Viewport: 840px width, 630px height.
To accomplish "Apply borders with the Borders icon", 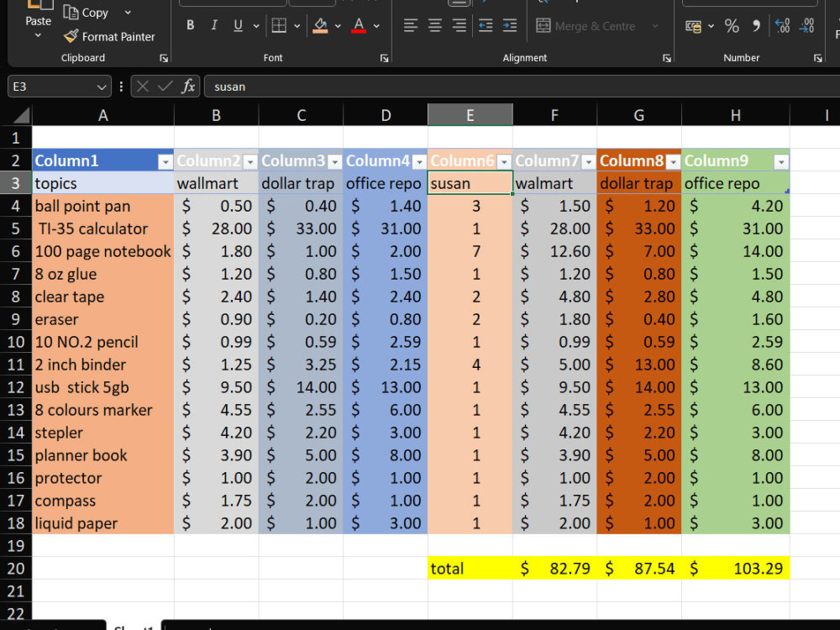I will pos(279,25).
